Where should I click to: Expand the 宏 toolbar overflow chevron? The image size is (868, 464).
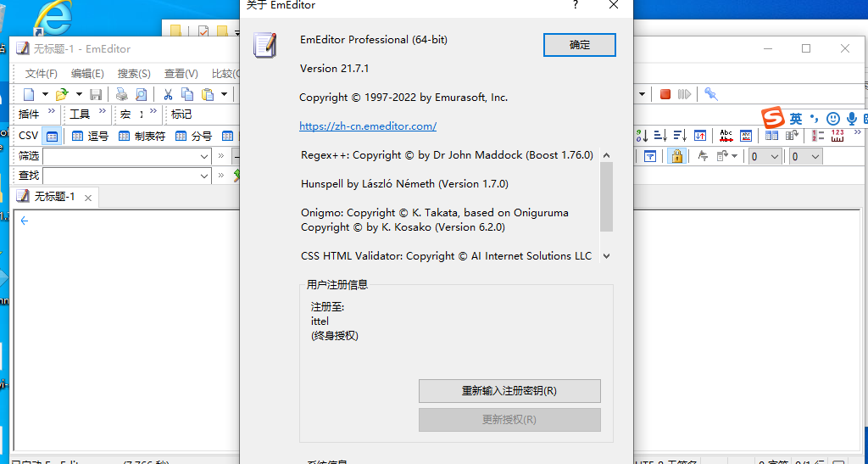point(153,113)
